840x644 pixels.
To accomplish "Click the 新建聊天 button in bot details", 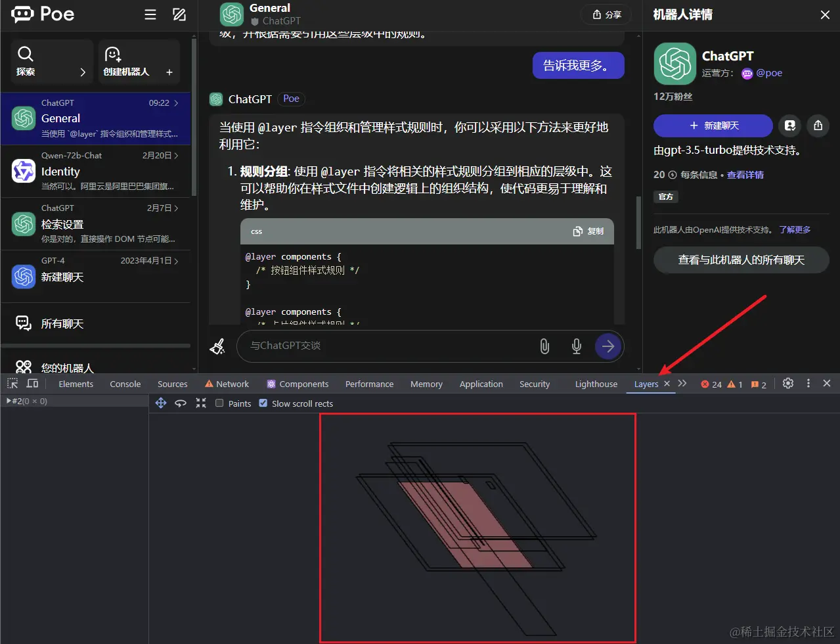I will point(713,126).
